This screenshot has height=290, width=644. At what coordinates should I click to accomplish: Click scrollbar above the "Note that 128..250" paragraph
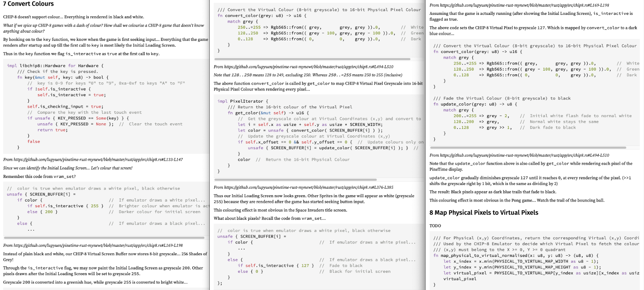pos(312,59)
